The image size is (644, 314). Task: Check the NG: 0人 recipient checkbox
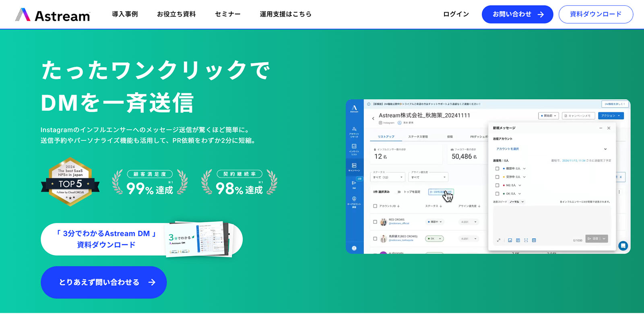tap(497, 186)
